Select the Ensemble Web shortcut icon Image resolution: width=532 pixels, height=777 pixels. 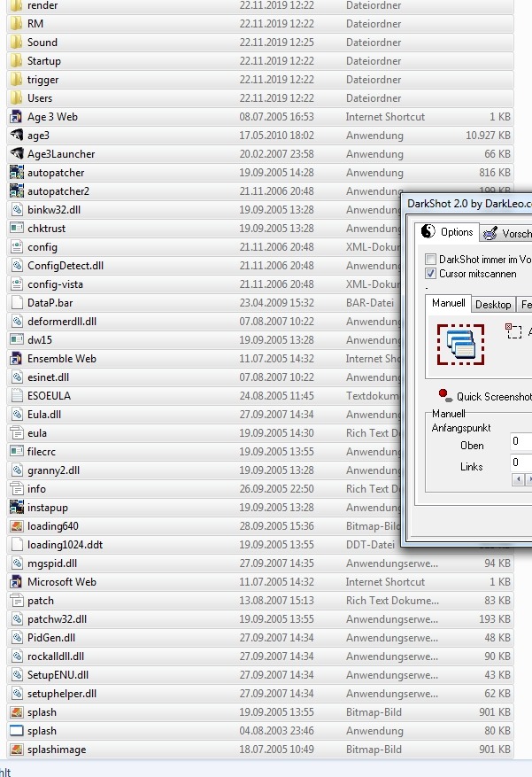click(16, 358)
